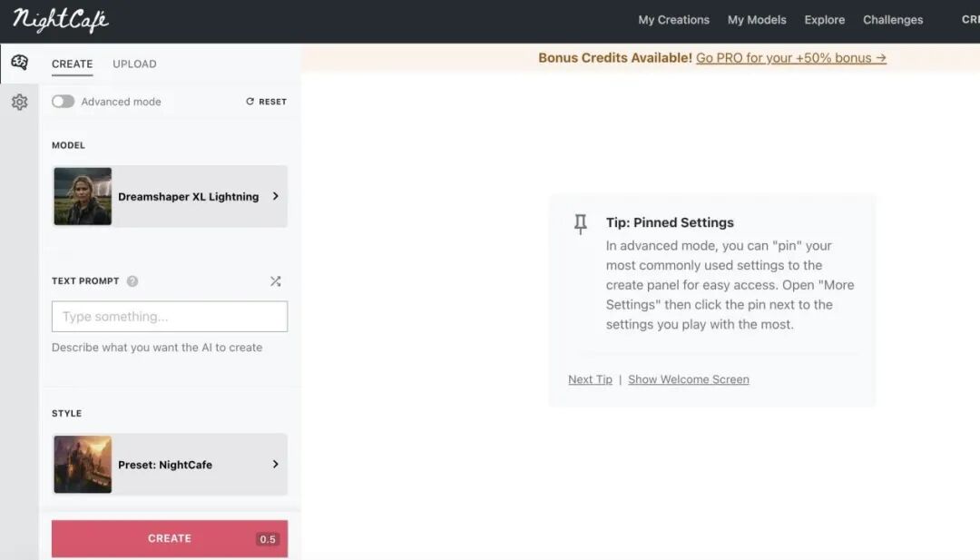Click the Type something prompt field
The width and height of the screenshot is (980, 560).
(x=170, y=316)
